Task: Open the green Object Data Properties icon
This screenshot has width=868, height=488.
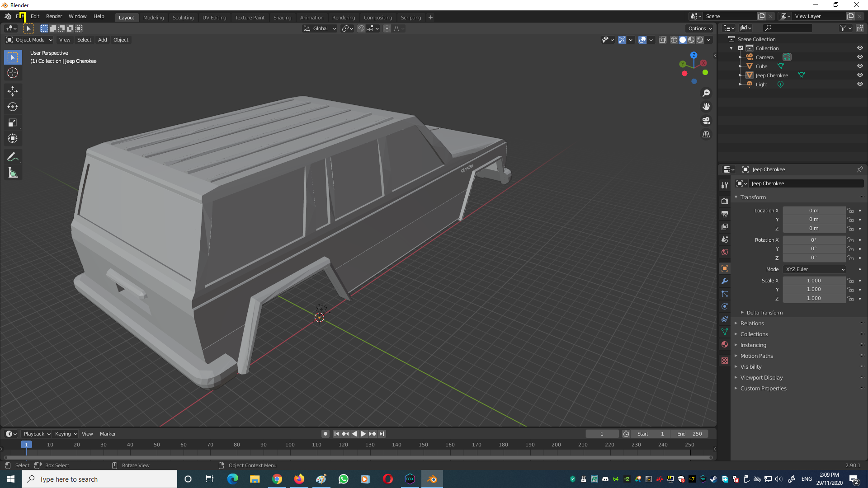Action: (725, 332)
